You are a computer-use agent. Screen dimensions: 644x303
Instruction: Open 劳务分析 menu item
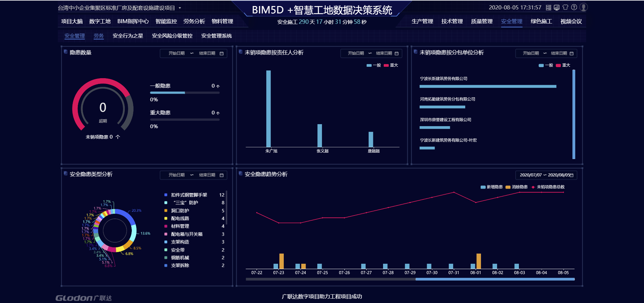tap(194, 21)
